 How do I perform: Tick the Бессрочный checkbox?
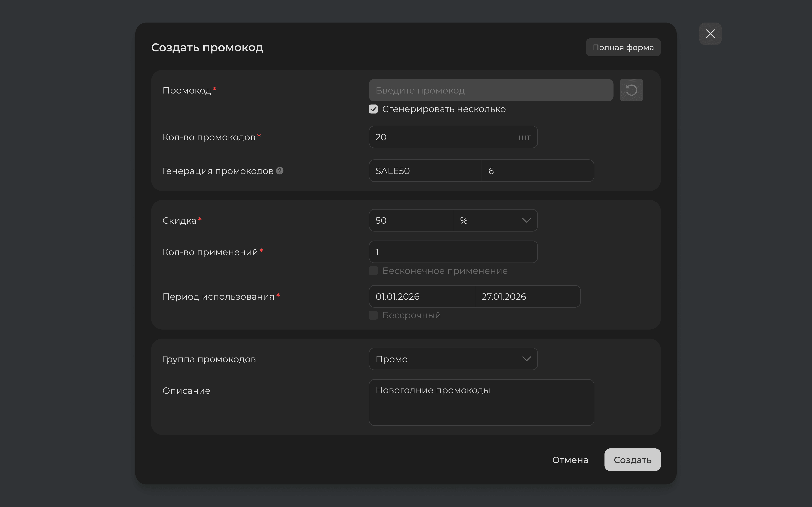[x=373, y=315]
